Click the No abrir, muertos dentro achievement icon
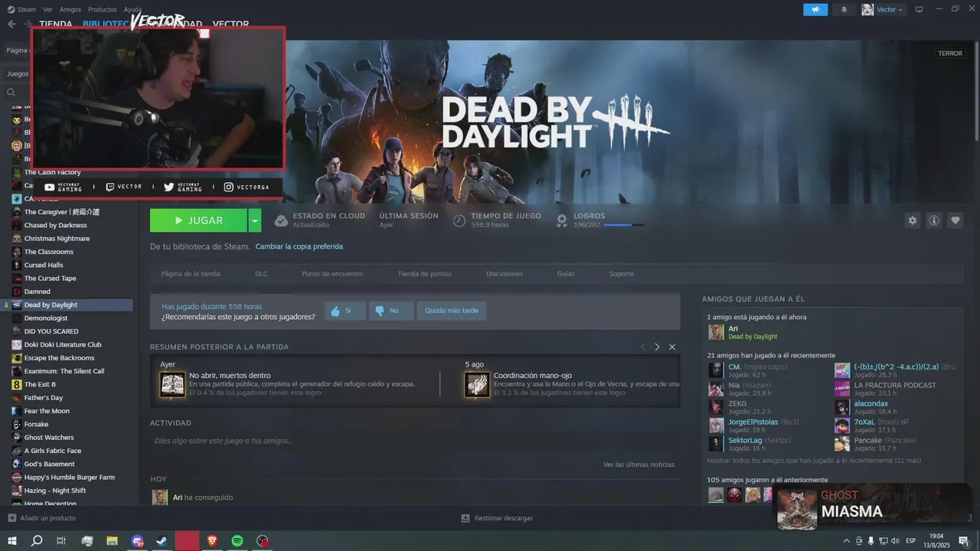Image resolution: width=980 pixels, height=551 pixels. pyautogui.click(x=172, y=384)
